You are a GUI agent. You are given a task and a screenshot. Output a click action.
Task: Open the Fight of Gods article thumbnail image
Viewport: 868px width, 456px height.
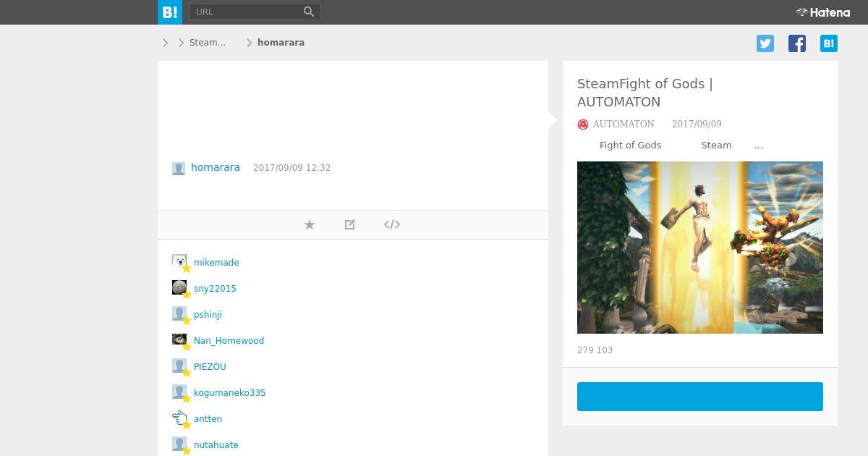point(700,248)
